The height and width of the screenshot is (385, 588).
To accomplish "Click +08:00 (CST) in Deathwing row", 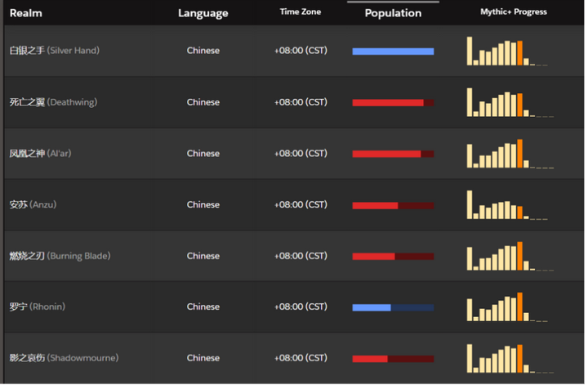I will coord(301,102).
